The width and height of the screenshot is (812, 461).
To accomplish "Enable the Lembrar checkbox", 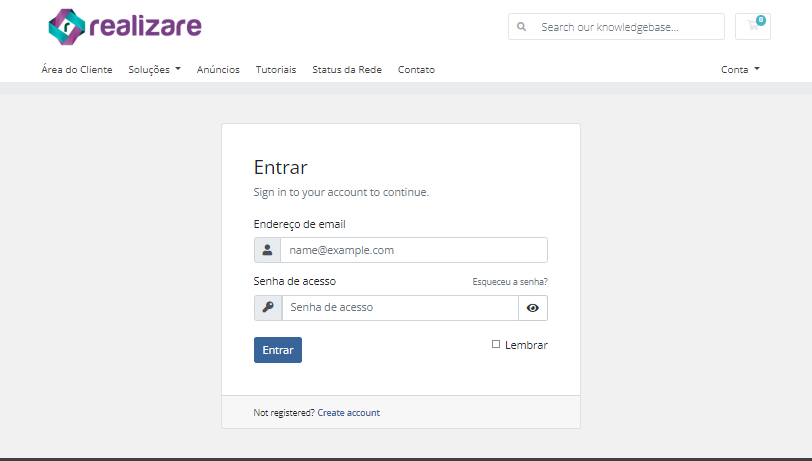I will point(496,344).
